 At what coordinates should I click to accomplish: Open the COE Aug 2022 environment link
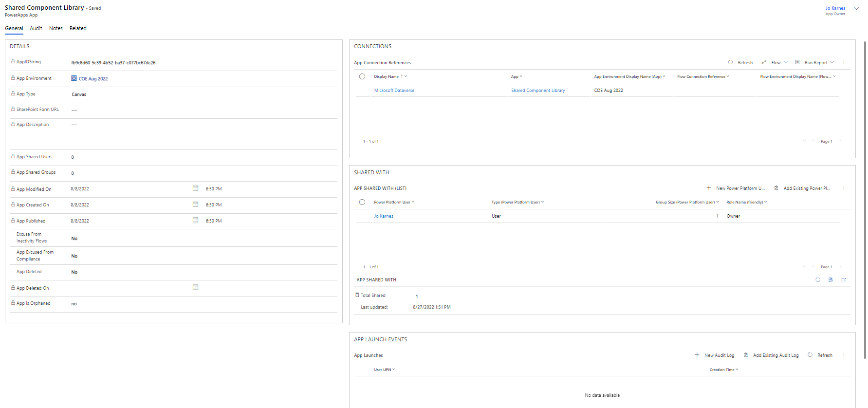click(93, 79)
